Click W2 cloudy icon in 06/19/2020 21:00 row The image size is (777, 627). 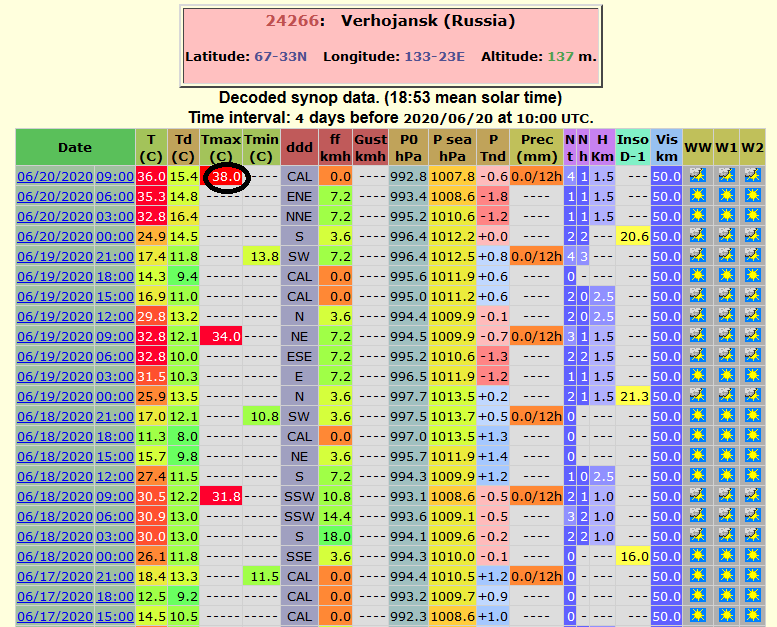(x=752, y=255)
